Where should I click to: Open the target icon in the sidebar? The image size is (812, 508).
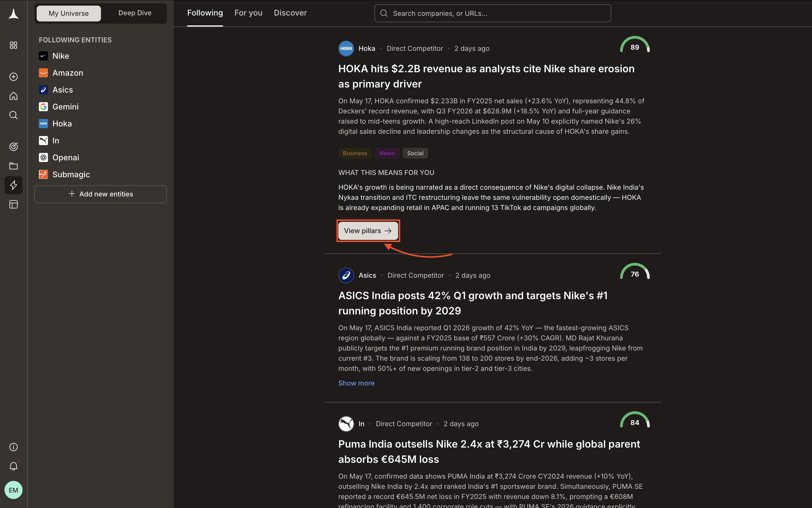(14, 146)
